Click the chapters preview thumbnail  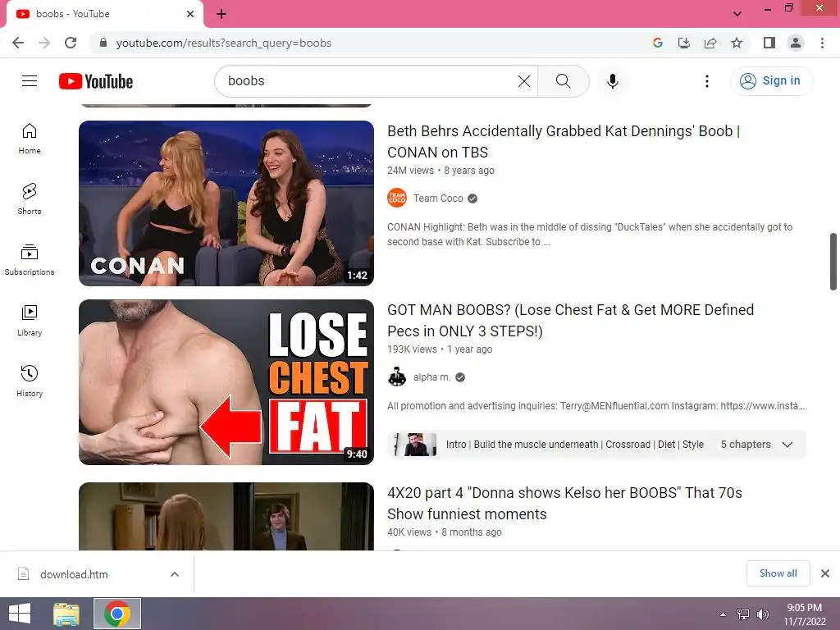[x=416, y=445]
